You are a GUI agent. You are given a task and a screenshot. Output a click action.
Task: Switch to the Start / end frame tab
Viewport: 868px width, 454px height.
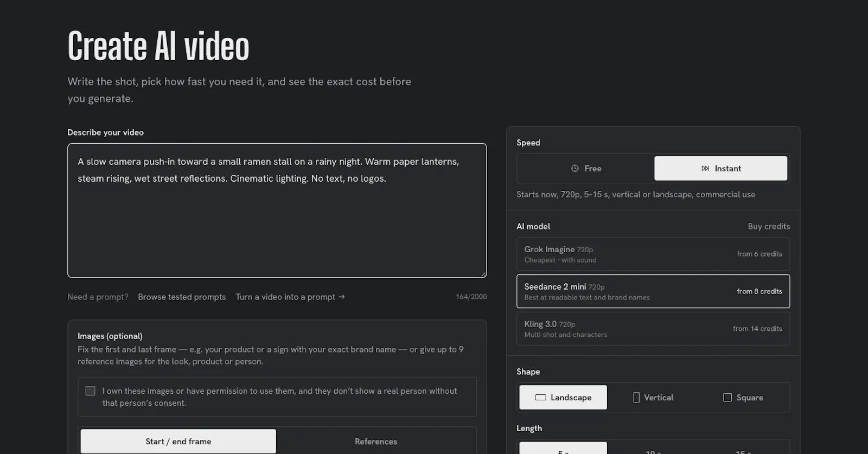coord(178,442)
